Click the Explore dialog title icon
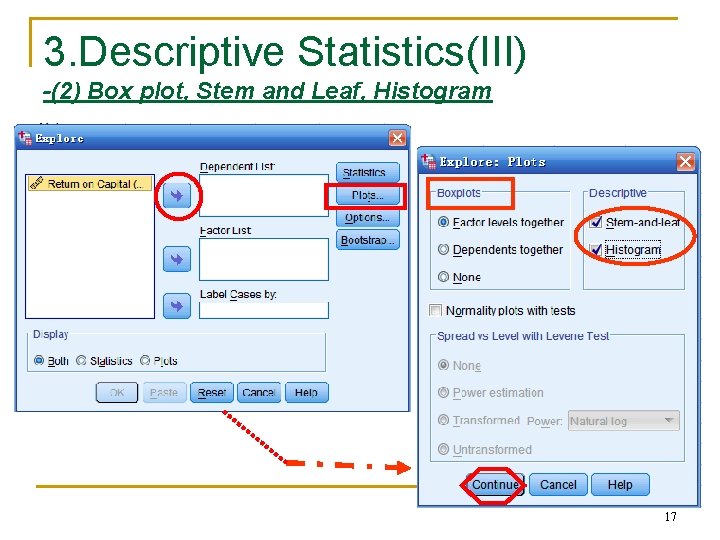Viewport: 720px width, 540px height. (x=25, y=137)
